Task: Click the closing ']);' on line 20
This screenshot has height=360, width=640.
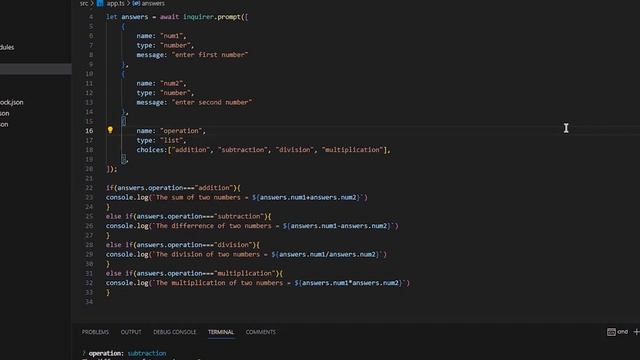Action: click(x=111, y=169)
